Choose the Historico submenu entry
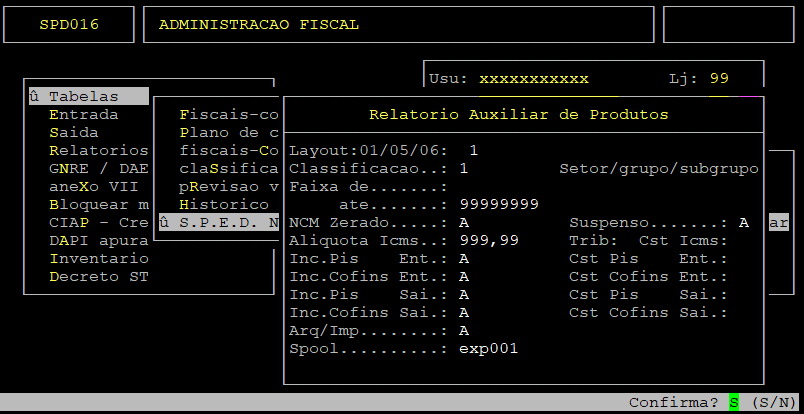The height and width of the screenshot is (414, 804). 224,205
